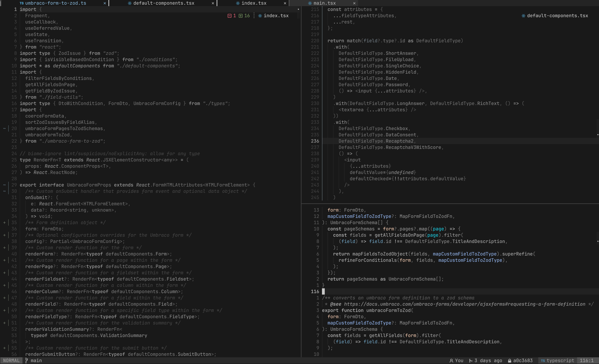Click the biome-ignore comment line
The image size is (599, 364).
pos(110,154)
